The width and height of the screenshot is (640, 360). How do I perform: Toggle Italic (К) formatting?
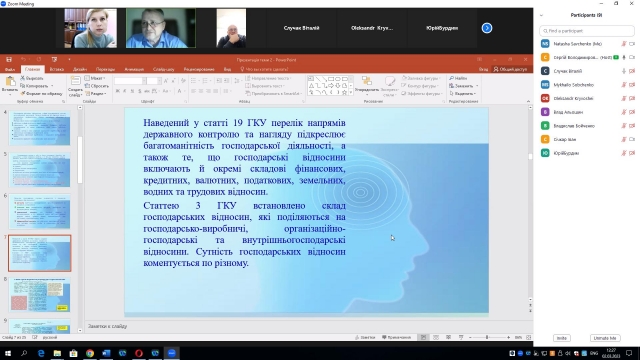(x=125, y=91)
